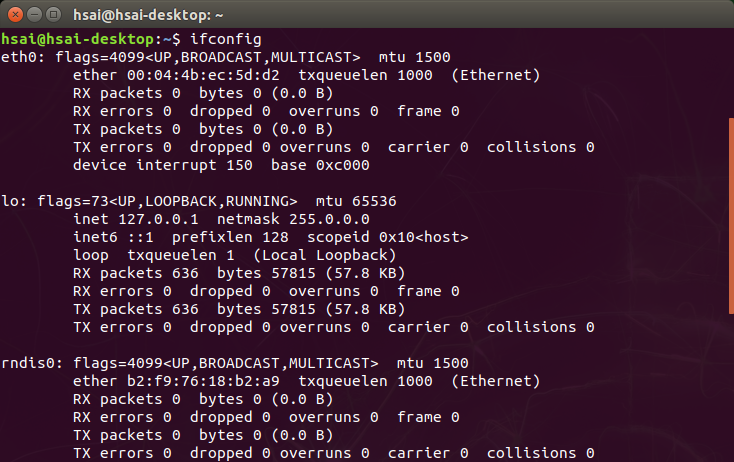Click eth0 flags=4099<UP,BROADCAST,MULTICAST> text
Image resolution: width=734 pixels, height=462 pixels.
click(x=208, y=57)
